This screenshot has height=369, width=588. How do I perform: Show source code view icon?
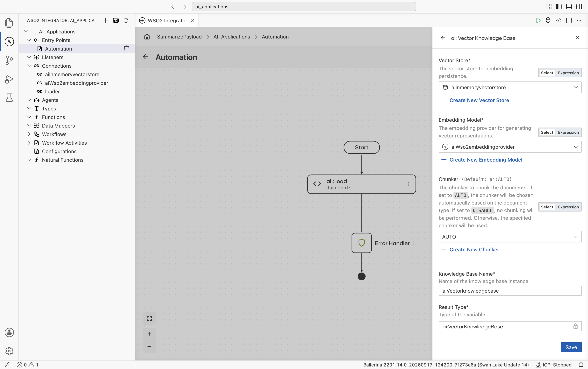[559, 20]
